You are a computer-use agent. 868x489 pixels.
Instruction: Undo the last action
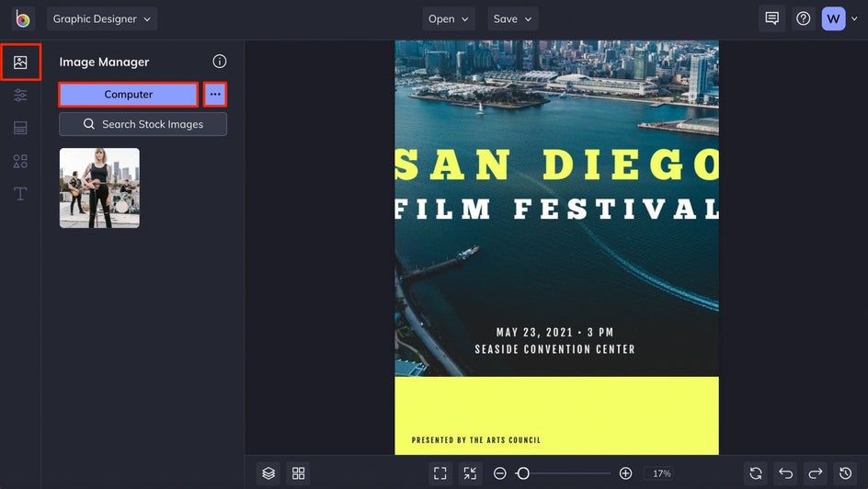pyautogui.click(x=785, y=473)
